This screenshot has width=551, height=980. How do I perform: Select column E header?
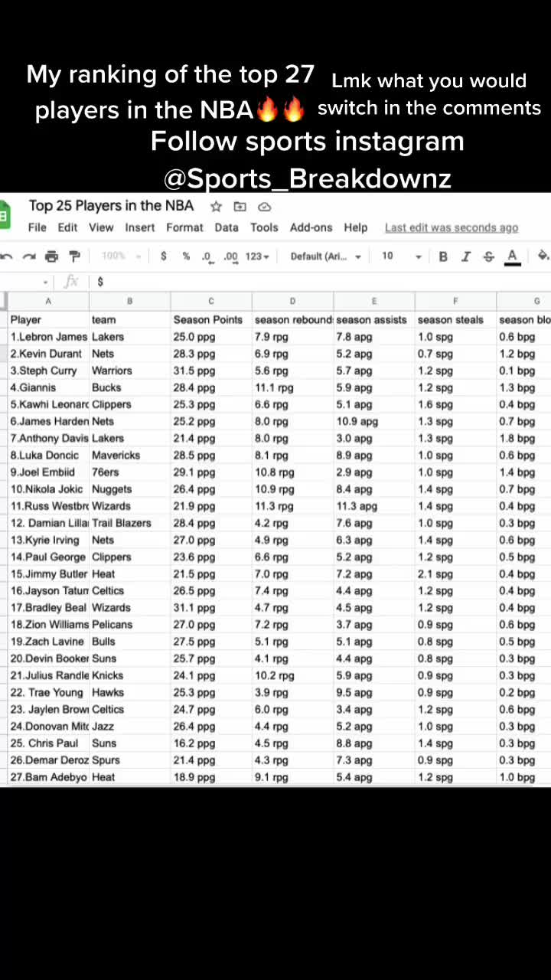pyautogui.click(x=374, y=301)
